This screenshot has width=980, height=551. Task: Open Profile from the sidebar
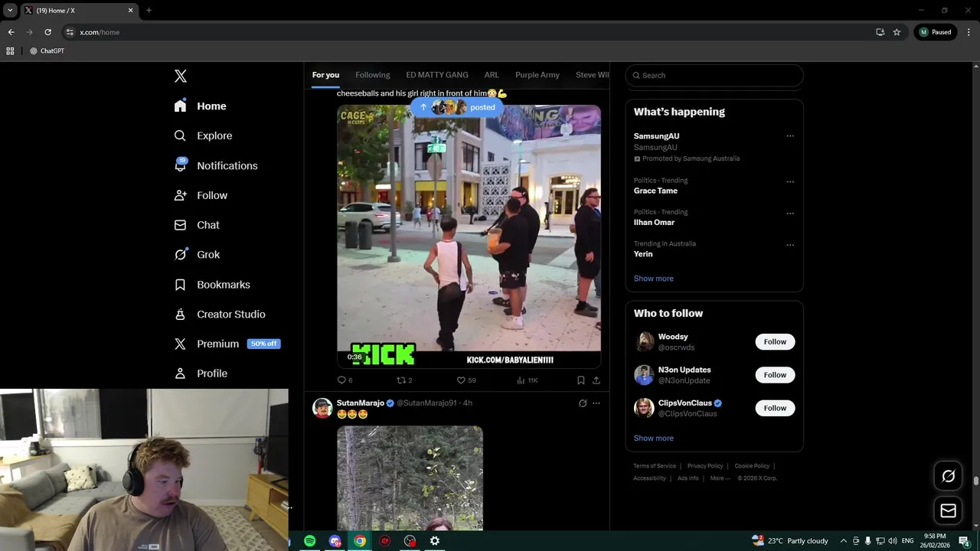click(201, 373)
